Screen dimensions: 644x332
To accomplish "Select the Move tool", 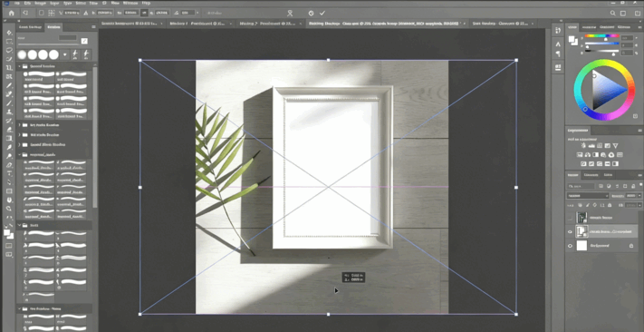I will pyautogui.click(x=9, y=33).
